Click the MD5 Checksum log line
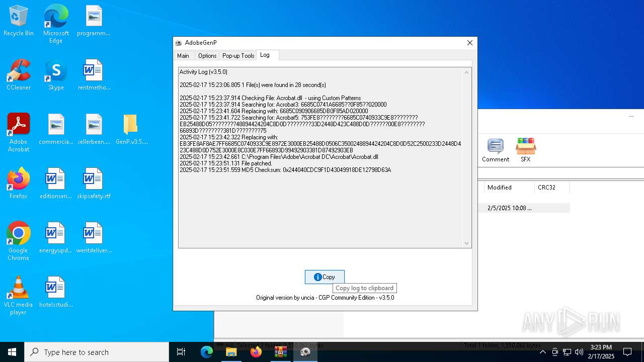 285,170
